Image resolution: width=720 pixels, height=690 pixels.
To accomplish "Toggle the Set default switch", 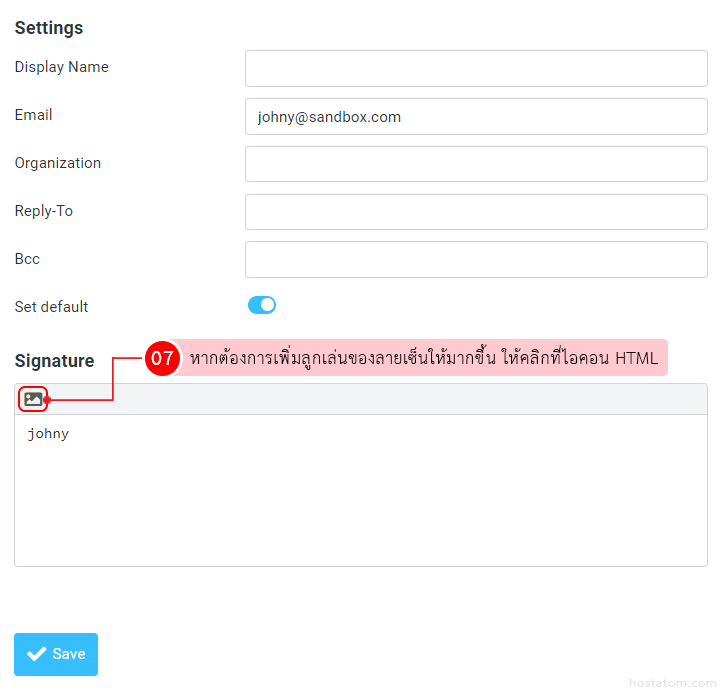I will pyautogui.click(x=262, y=305).
